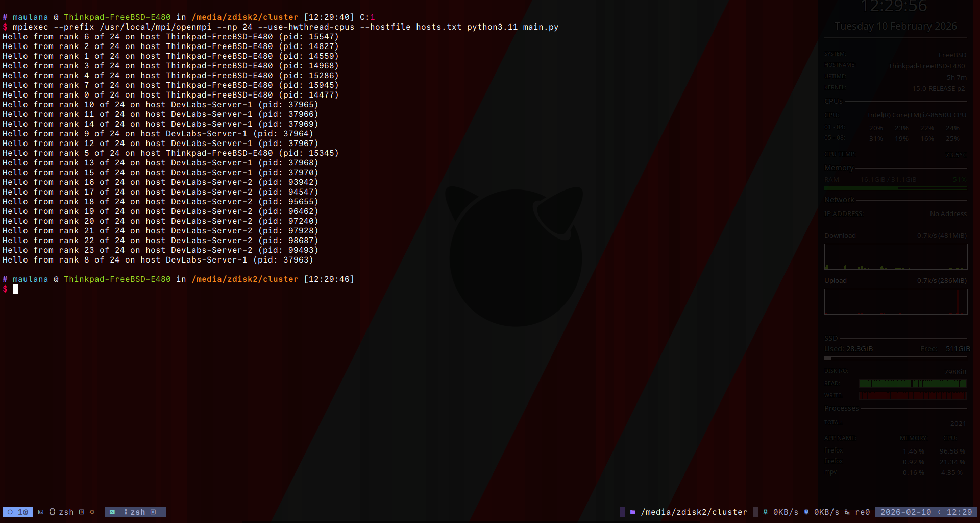Click the RAM usage progress bar
Viewport: 980px width, 523px height.
point(895,188)
